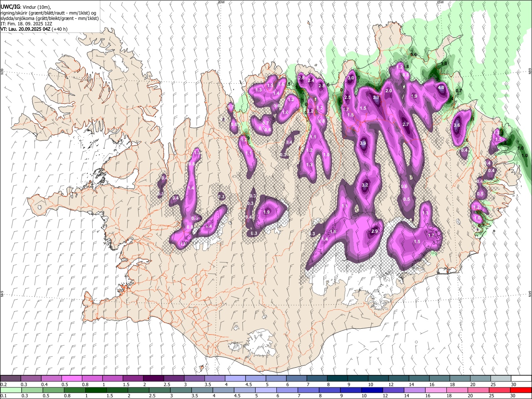The height and width of the screenshot is (399, 532).
Task: Pick the red bottom-row swatch labeled 30
Action: 521,390
